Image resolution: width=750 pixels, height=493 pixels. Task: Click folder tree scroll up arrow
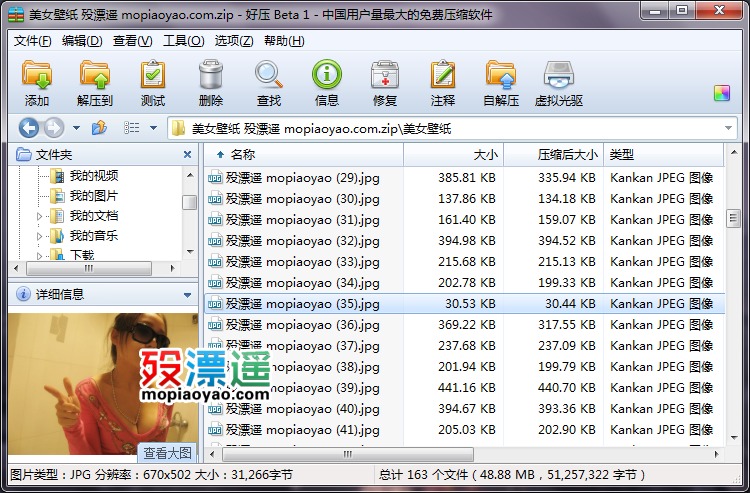click(x=190, y=175)
